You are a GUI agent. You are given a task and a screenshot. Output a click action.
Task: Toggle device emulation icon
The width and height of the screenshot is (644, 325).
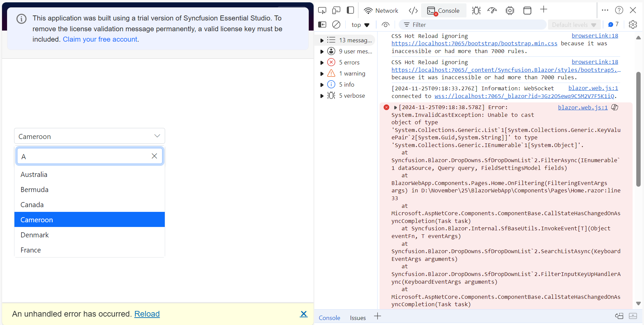tap(336, 10)
